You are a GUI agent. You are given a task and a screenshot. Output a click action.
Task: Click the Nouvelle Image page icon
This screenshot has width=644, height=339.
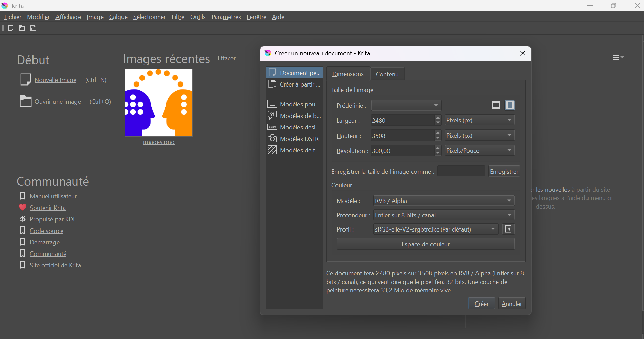25,80
